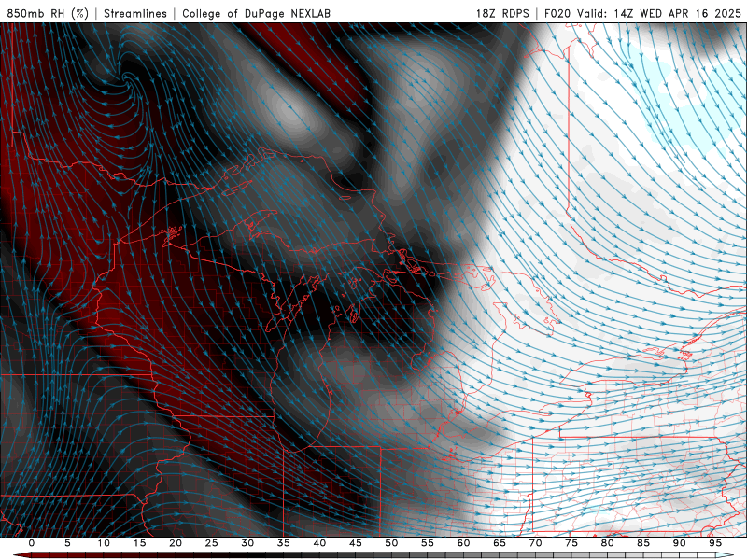747x560 pixels.
Task: Click the 'F020 Valid: 14Z WED APR 16 2025' text
Action: coord(642,13)
